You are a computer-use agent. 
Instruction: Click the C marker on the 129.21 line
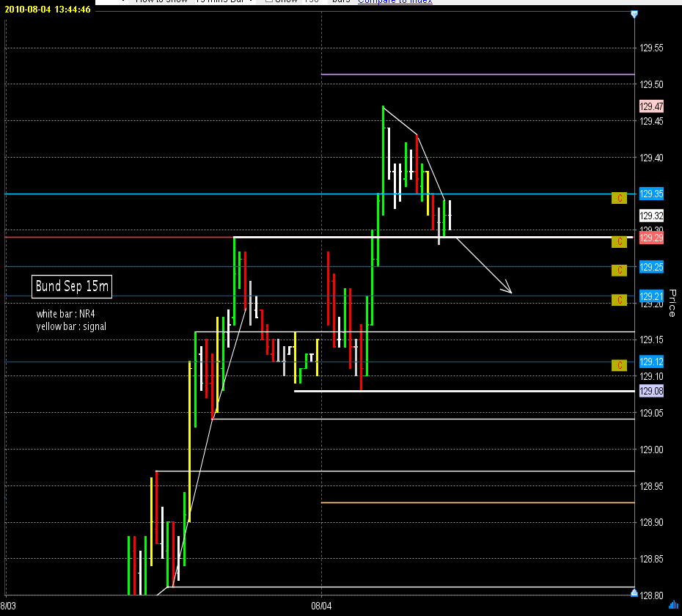click(x=619, y=300)
